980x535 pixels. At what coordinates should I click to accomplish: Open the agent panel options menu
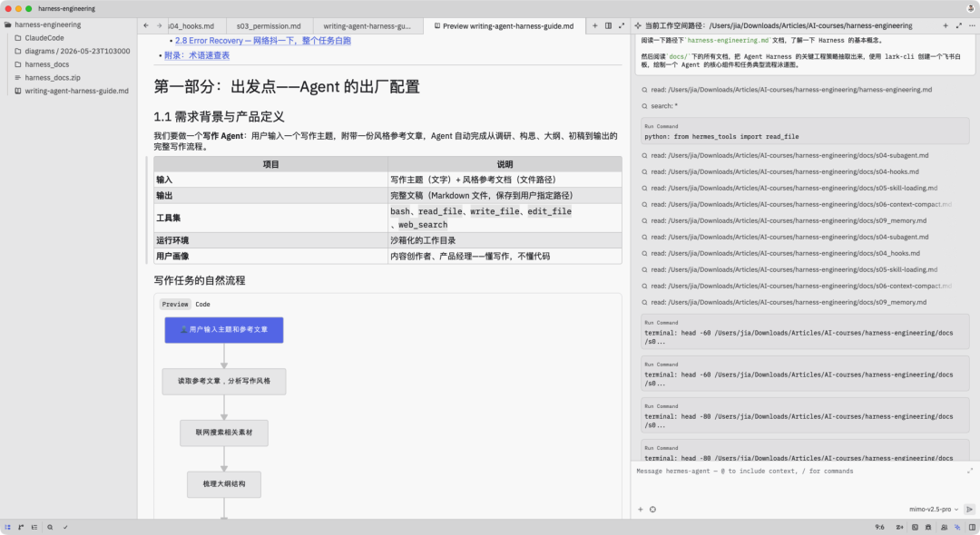[x=972, y=25]
